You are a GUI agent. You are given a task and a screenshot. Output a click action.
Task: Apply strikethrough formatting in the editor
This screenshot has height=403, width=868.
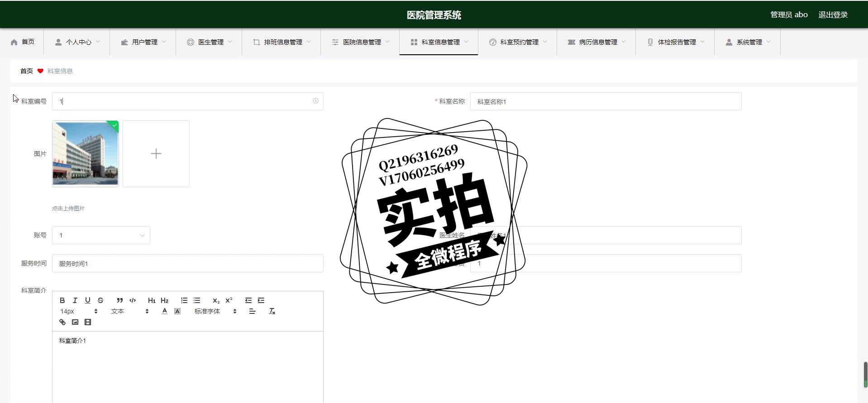pyautogui.click(x=100, y=300)
